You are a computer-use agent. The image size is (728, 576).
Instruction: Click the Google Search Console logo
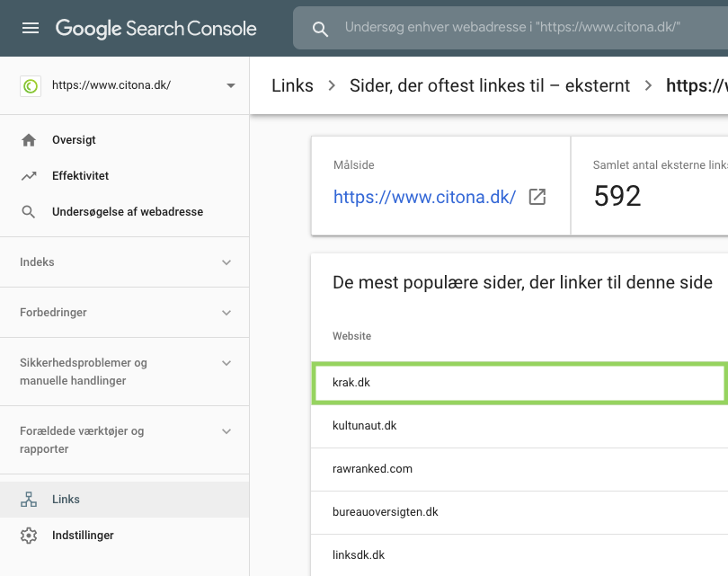click(156, 29)
